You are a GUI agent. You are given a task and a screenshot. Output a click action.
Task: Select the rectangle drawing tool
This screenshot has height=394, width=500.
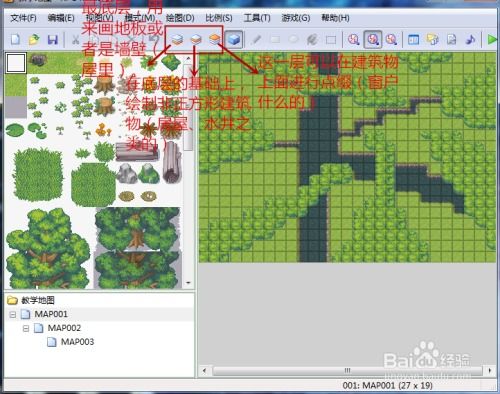(x=275, y=40)
